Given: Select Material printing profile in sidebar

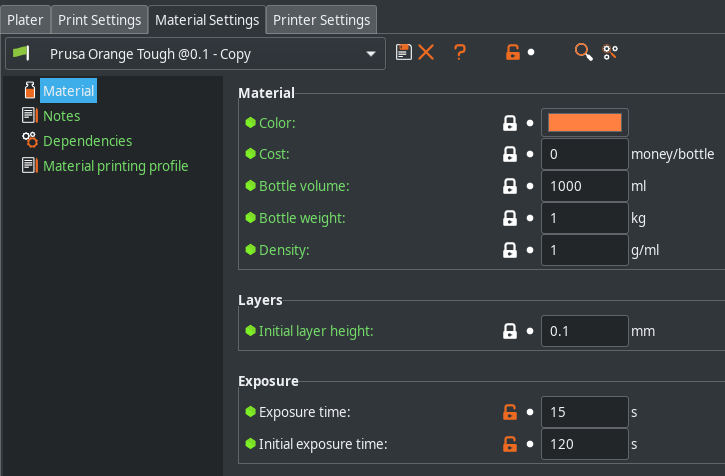Looking at the screenshot, I should 115,166.
